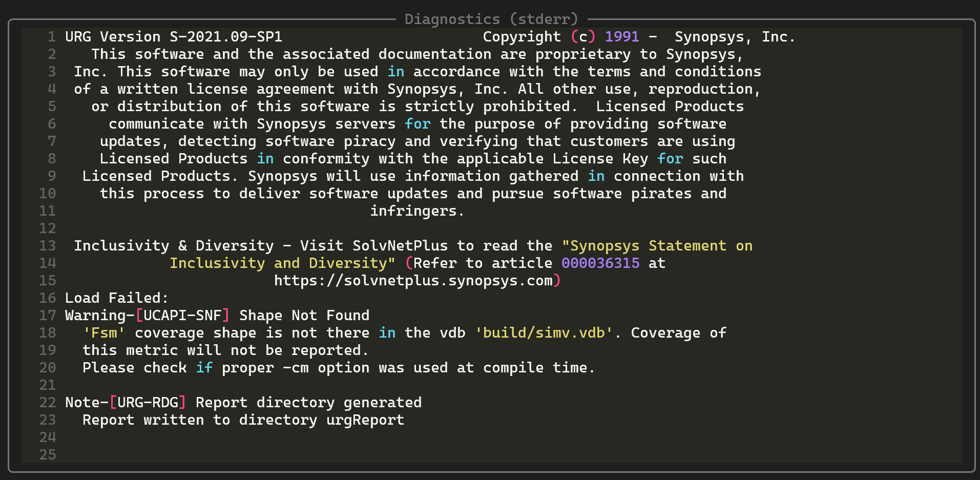The width and height of the screenshot is (980, 480).
Task: Click the phrase "Synopsys servers" on line 6
Action: [x=326, y=124]
